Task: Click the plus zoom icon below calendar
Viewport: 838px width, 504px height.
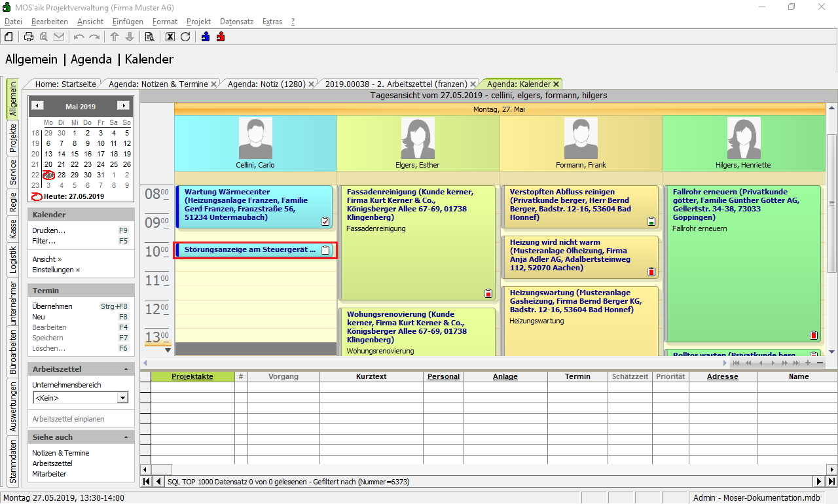Action: (808, 363)
